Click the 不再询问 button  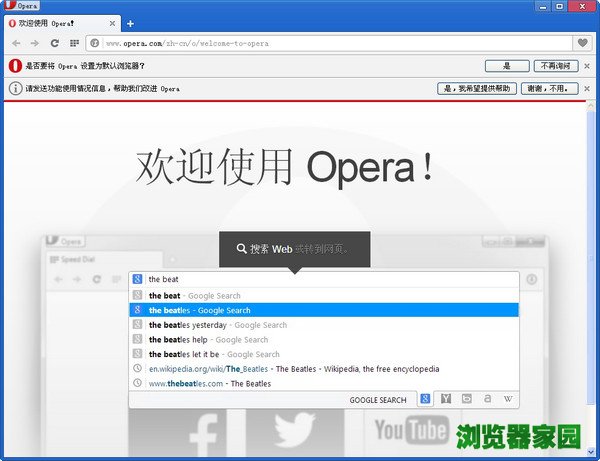click(x=556, y=66)
